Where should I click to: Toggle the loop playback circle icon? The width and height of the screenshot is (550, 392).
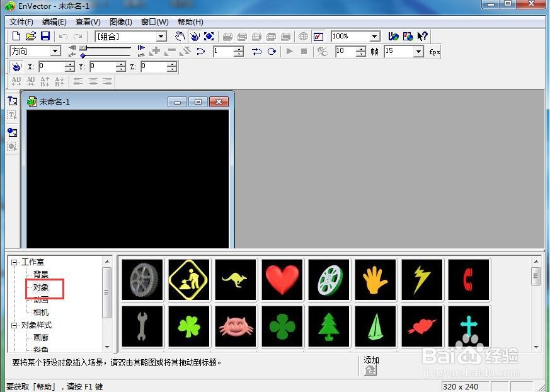click(272, 52)
